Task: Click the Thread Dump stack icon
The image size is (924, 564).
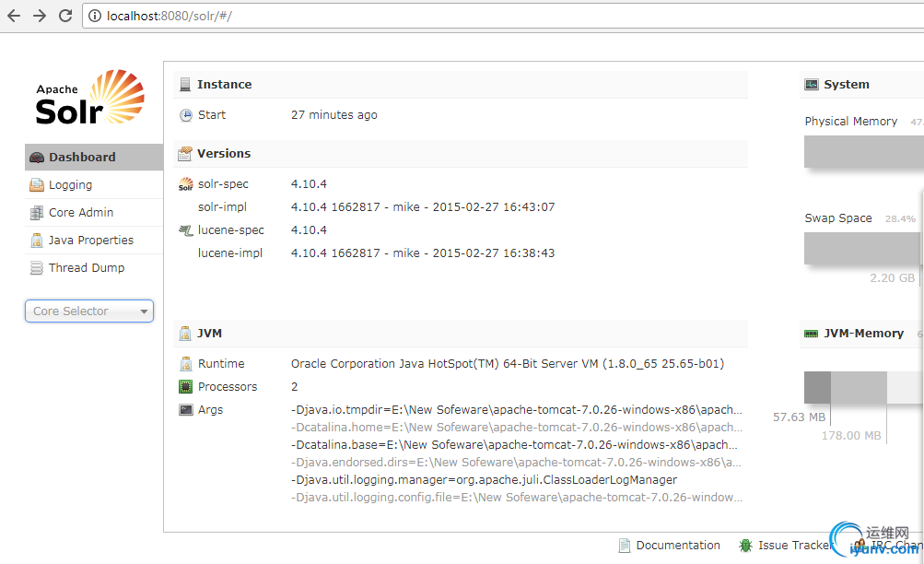Action: tap(37, 268)
